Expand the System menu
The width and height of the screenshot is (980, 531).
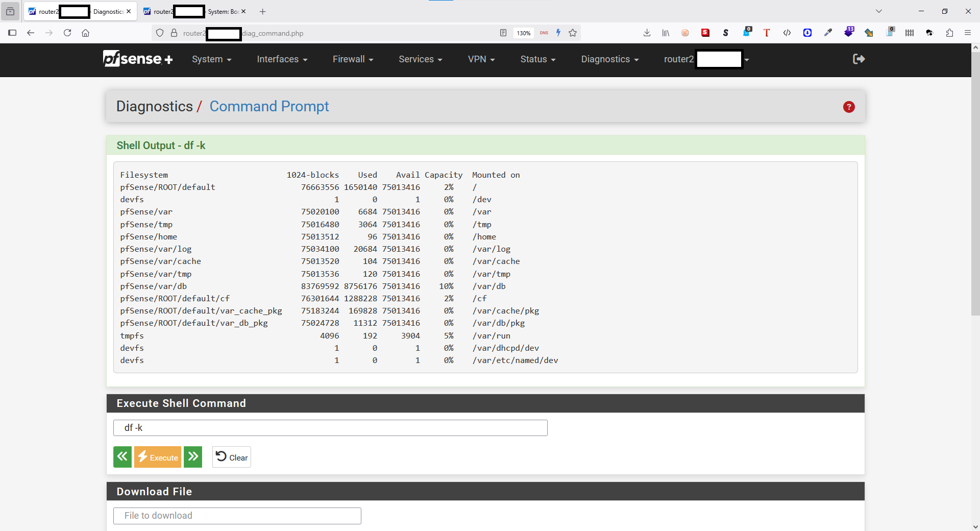(211, 59)
